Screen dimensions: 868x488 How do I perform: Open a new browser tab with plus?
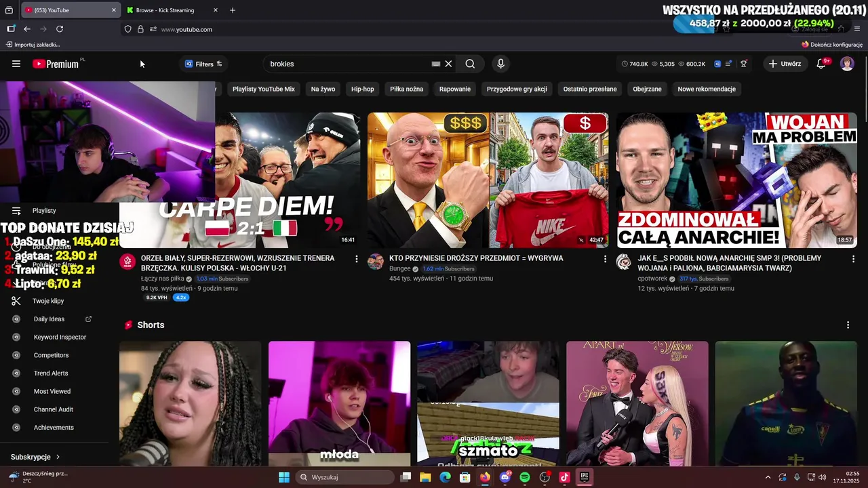click(233, 10)
